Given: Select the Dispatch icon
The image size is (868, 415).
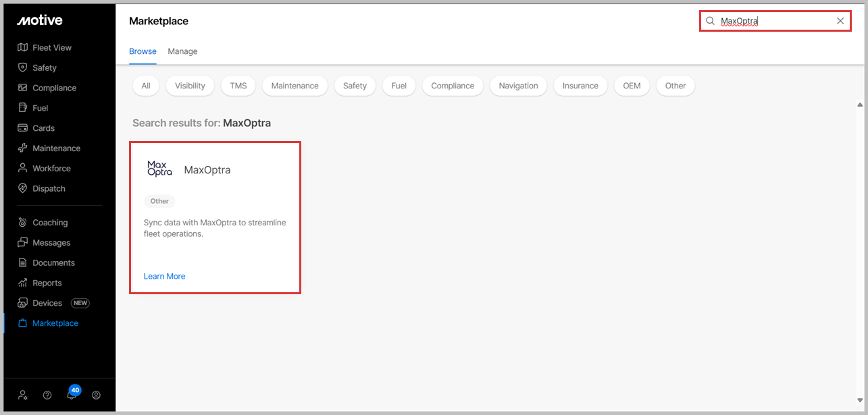Looking at the screenshot, I should (x=22, y=189).
